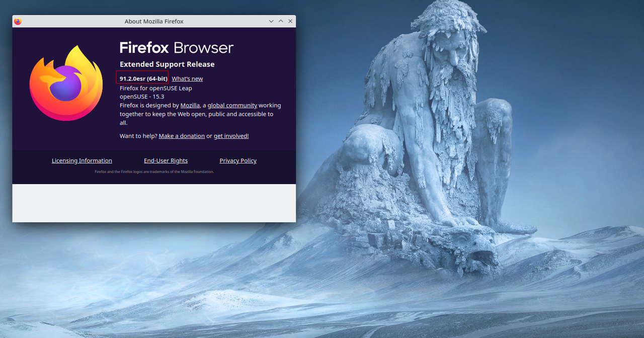This screenshot has height=338, width=644.
Task: Click the About Mozilla Firefox title text
Action: click(x=154, y=22)
